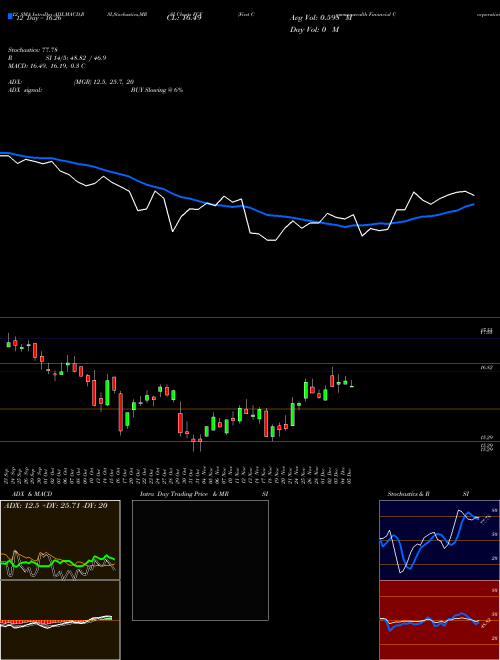This screenshot has width=500, height=660.
Task: Click the 'MACD: 16.49, 16.19, 0.3 C' readout
Action: (x=47, y=66)
